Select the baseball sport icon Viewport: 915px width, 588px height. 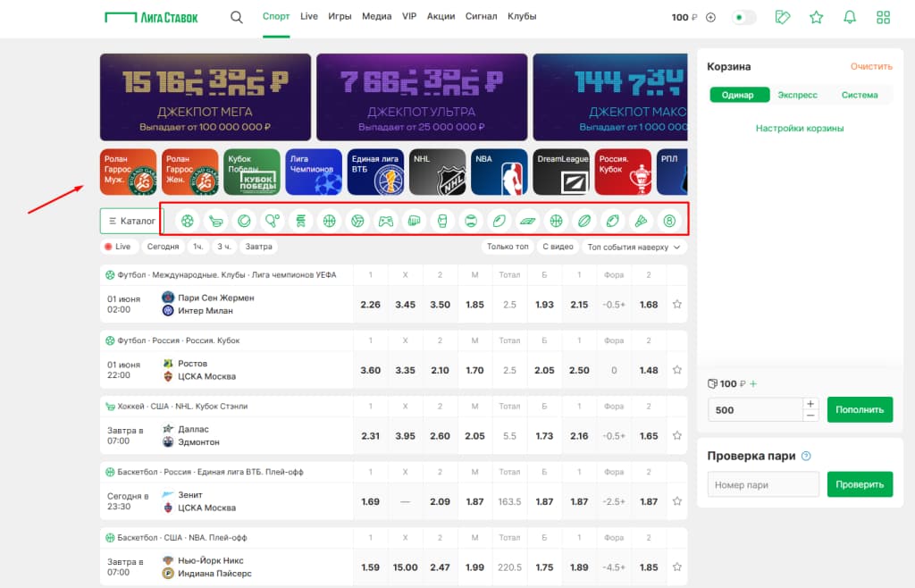pos(471,221)
